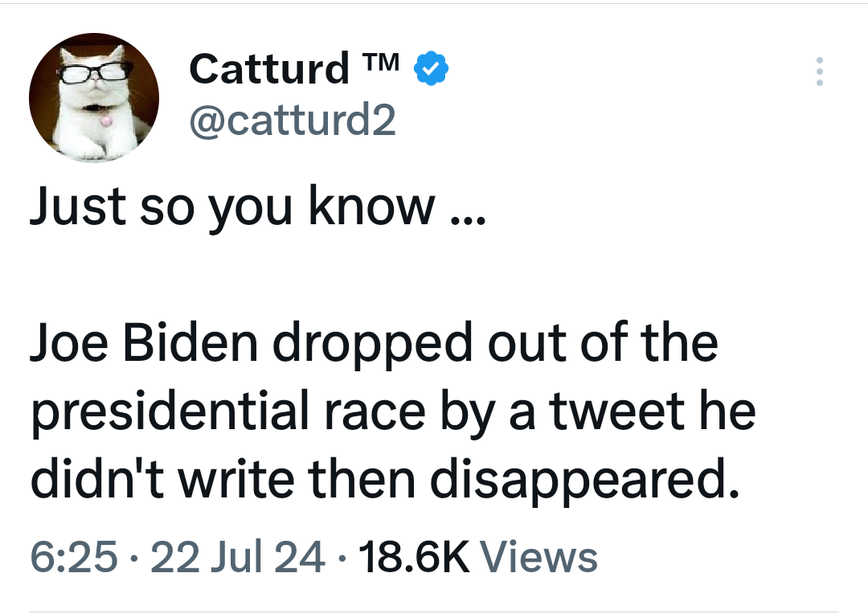Image resolution: width=868 pixels, height=614 pixels.
Task: Open the Catturd display name link
Action: [x=269, y=70]
